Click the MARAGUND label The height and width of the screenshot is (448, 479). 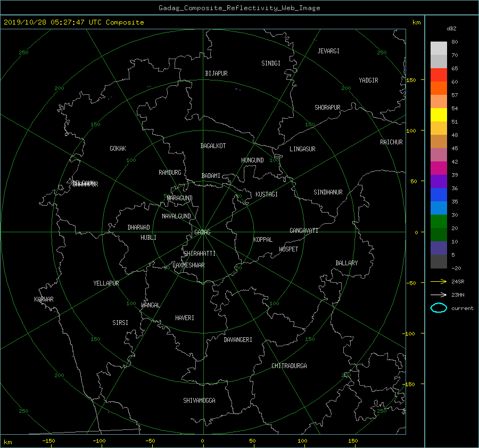[x=180, y=198]
